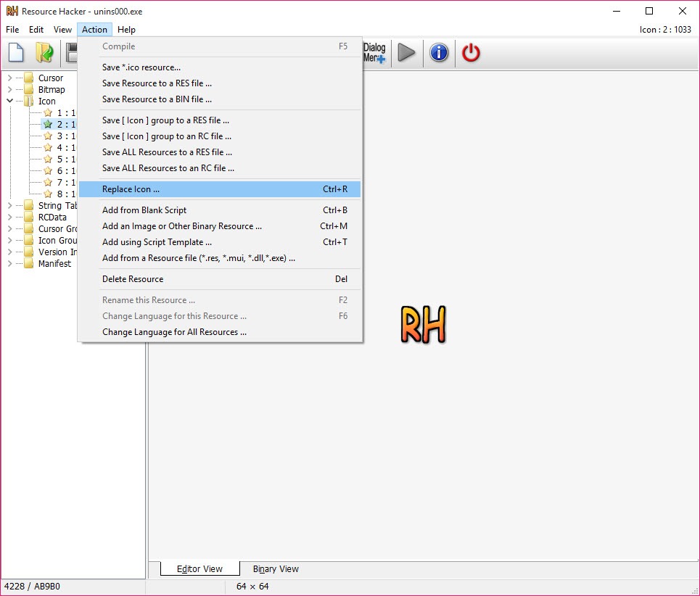The image size is (700, 596).
Task: Choose Save [Icon] group to an RC file
Action: [x=220, y=136]
